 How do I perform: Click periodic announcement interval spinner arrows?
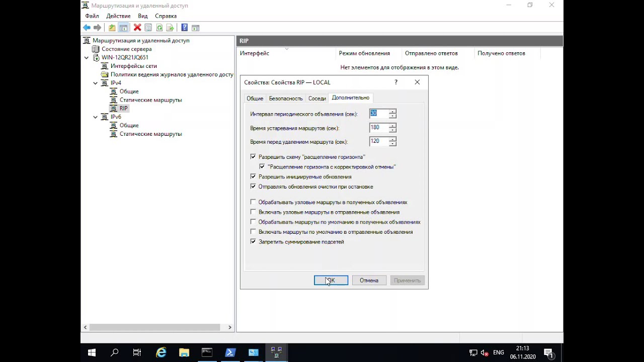click(x=392, y=114)
